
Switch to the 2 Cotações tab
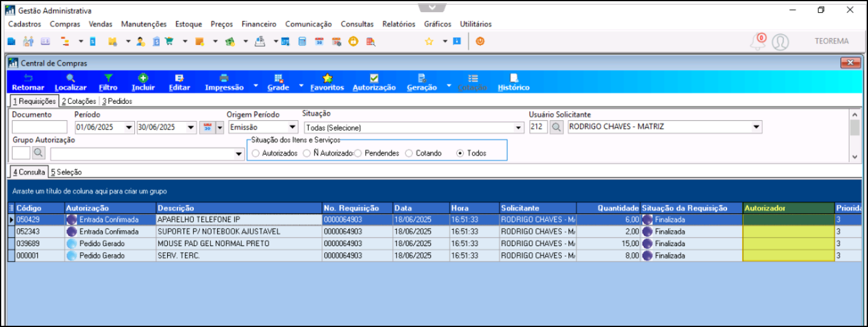(79, 102)
